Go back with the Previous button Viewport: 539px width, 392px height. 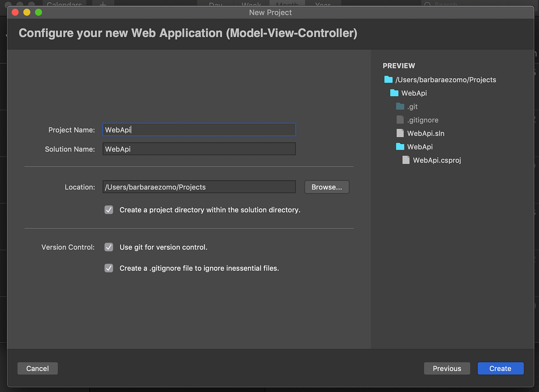click(447, 369)
